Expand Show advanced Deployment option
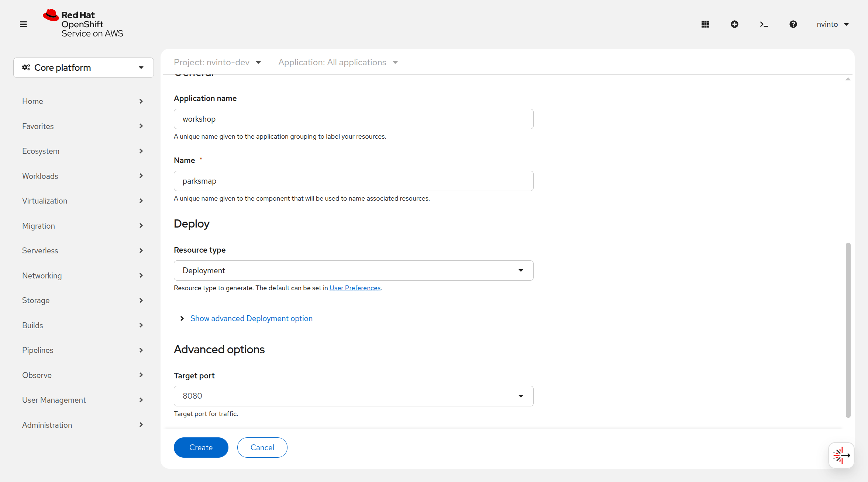The width and height of the screenshot is (868, 482). tap(246, 318)
